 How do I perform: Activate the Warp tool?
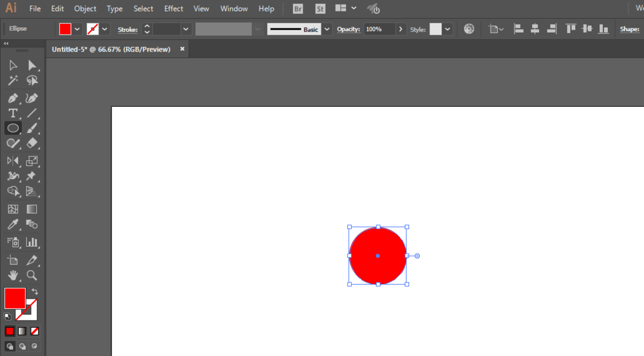pos(13,176)
